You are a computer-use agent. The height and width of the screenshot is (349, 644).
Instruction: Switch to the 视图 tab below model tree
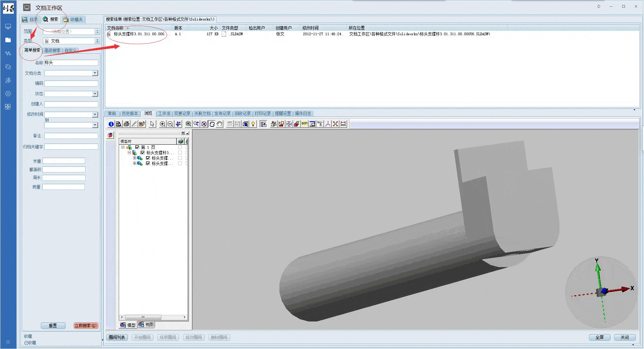pos(146,325)
